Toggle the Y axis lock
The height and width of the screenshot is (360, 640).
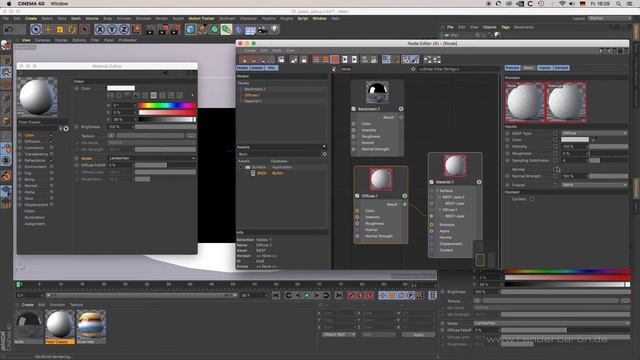coord(111,29)
